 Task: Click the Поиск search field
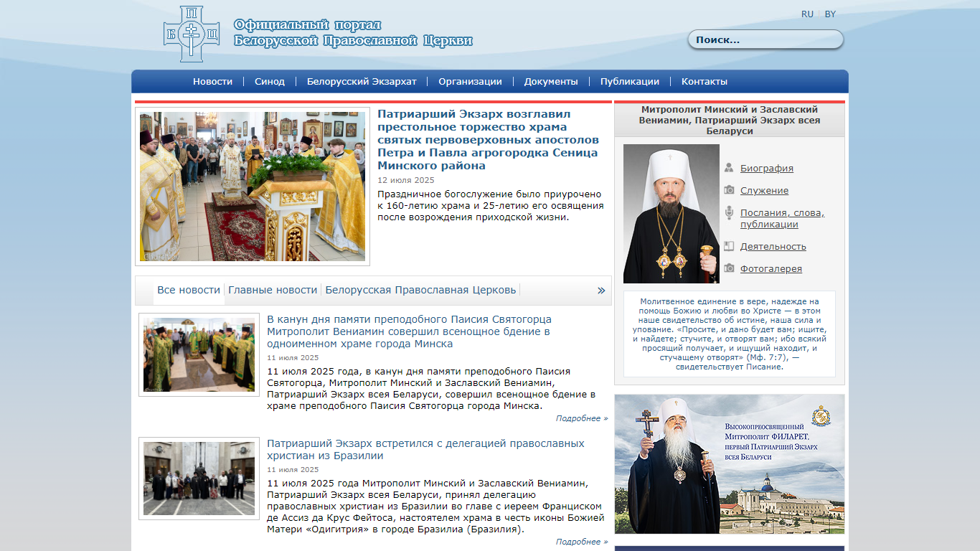tap(765, 39)
